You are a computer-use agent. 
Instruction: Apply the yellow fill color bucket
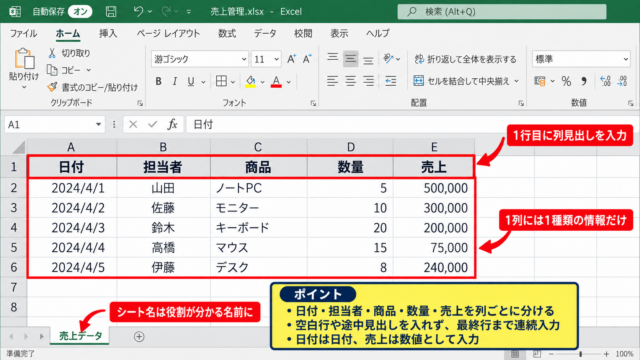251,82
